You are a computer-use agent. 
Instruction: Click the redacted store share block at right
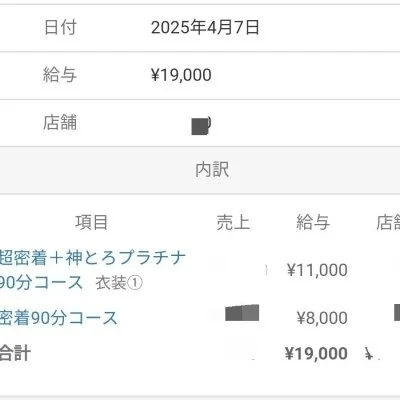pos(397,312)
